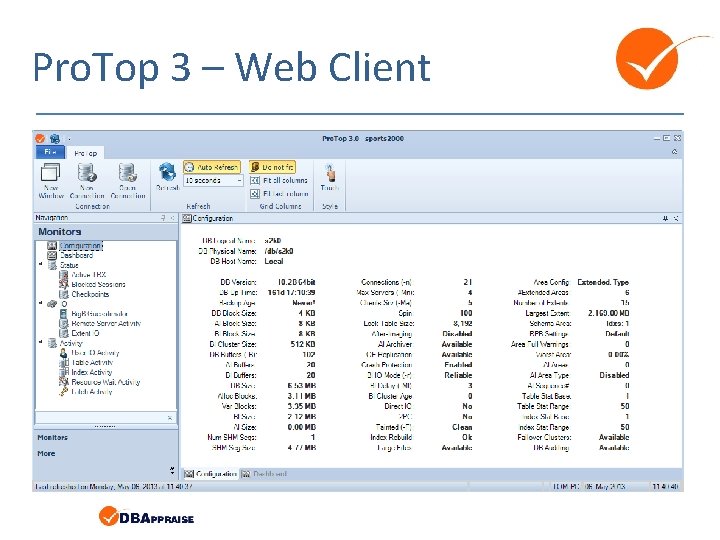This screenshot has width=720, height=540.
Task: Select the More navigation group button
Action: click(105, 453)
